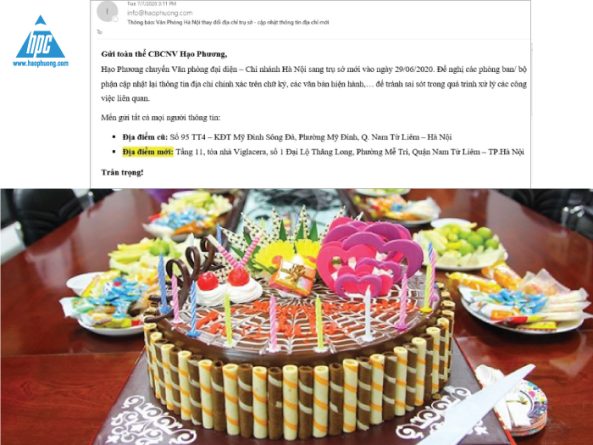Viewport: 593px width, 445px height.
Task: Click the To recipient field label
Action: [x=100, y=32]
